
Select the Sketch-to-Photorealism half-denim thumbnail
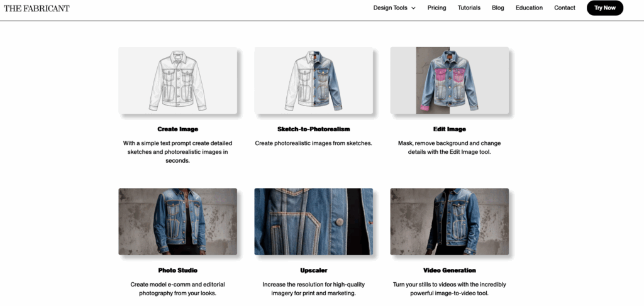313,80
